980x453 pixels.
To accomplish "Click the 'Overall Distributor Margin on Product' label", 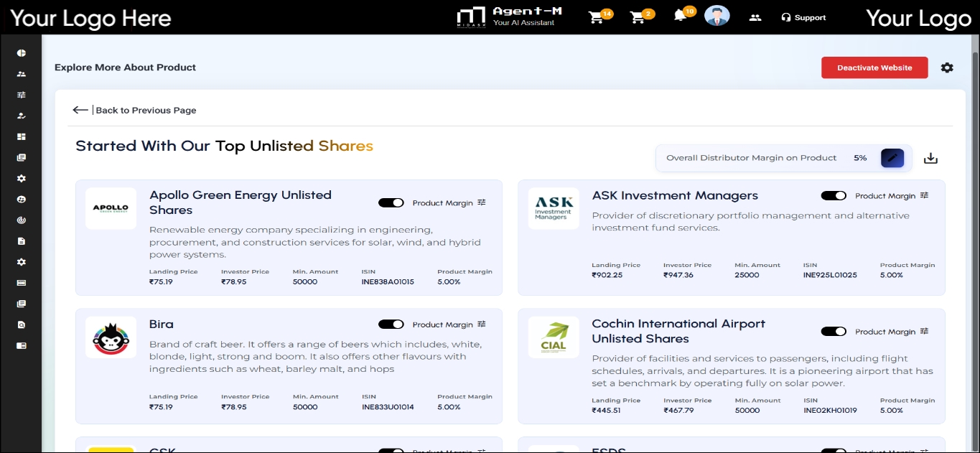I will tap(752, 158).
